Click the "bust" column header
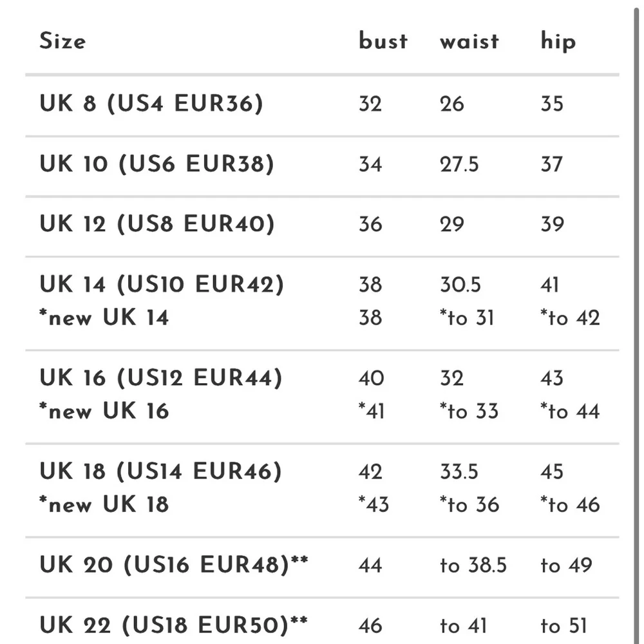This screenshot has width=644, height=644. coord(383,42)
